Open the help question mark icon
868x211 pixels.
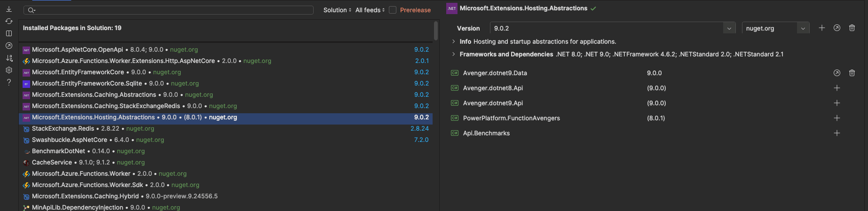tap(8, 82)
